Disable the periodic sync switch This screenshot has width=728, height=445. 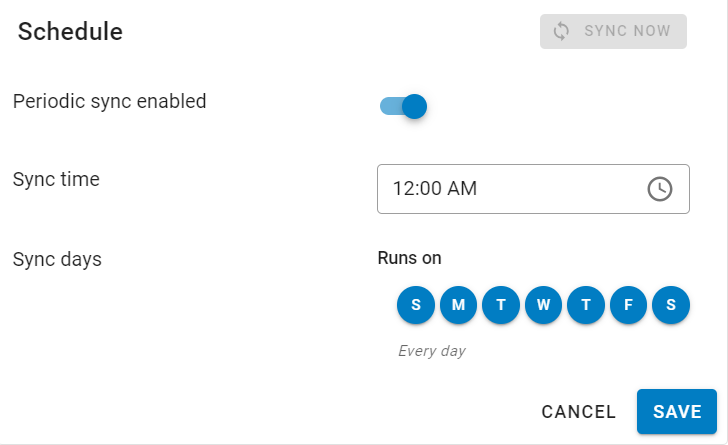[404, 106]
